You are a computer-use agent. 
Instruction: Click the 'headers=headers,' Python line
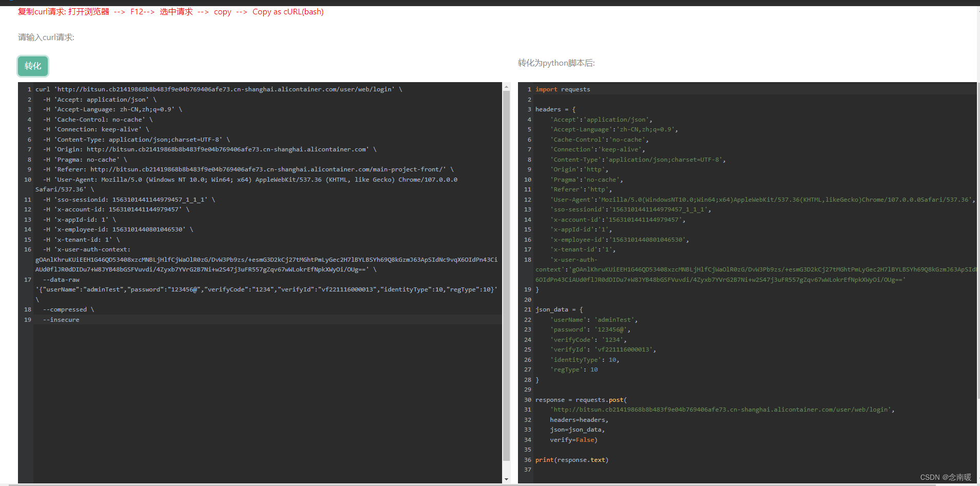click(x=579, y=420)
